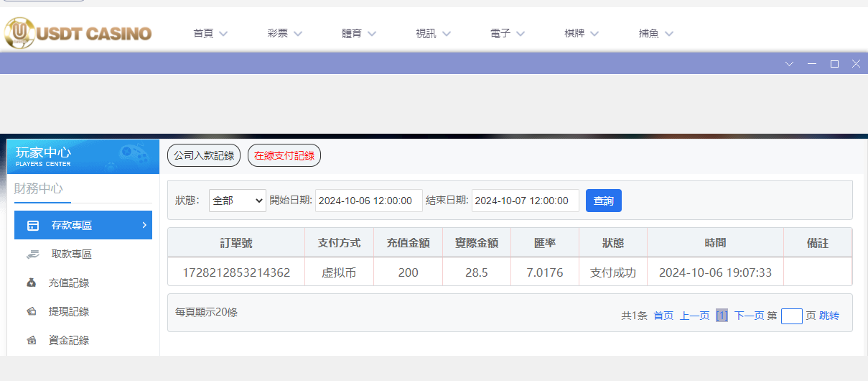Image resolution: width=868 pixels, height=381 pixels.
Task: Click the 取款專區 cash icon
Action: pyautogui.click(x=33, y=254)
